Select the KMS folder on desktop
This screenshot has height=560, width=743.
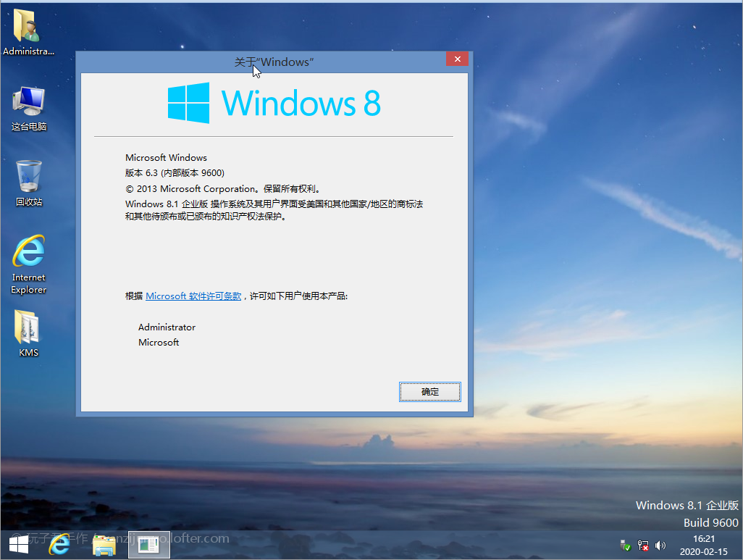[28, 332]
